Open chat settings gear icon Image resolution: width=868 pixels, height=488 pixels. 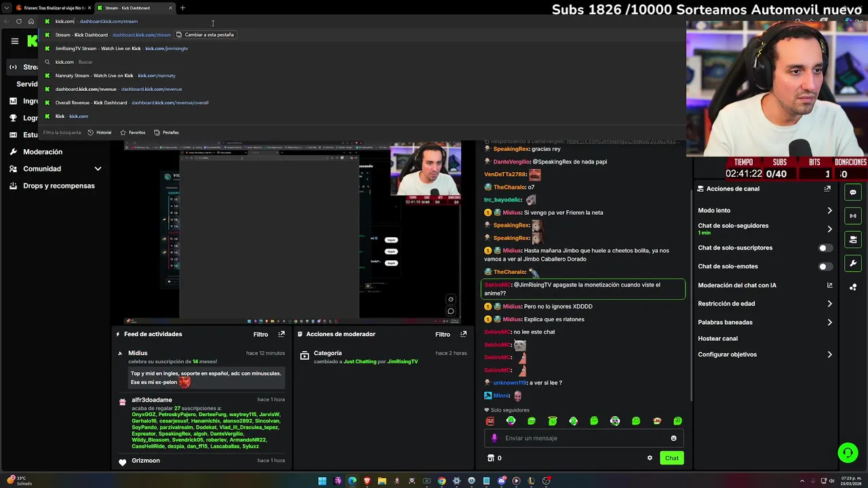[x=650, y=458]
